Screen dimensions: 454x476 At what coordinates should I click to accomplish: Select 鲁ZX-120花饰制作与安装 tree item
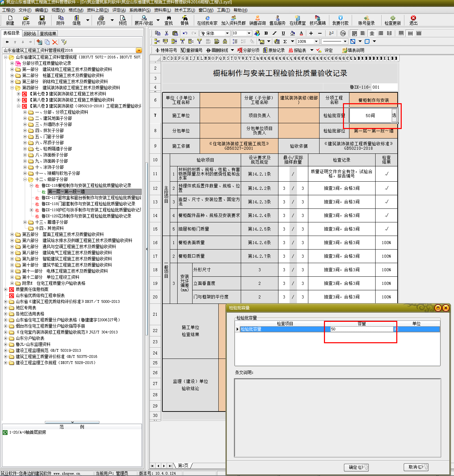click(86, 216)
